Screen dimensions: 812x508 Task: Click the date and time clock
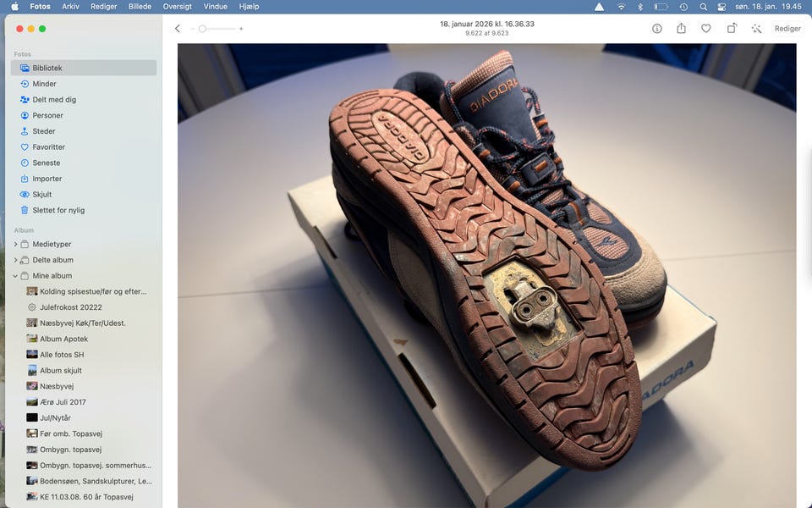coord(768,7)
